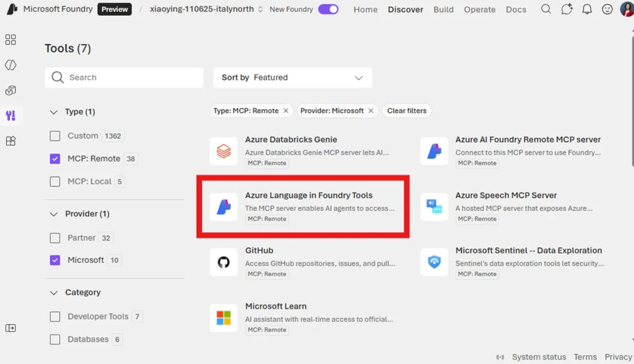Open the add-widget icon in sidebar
The height and width of the screenshot is (364, 634).
click(11, 141)
